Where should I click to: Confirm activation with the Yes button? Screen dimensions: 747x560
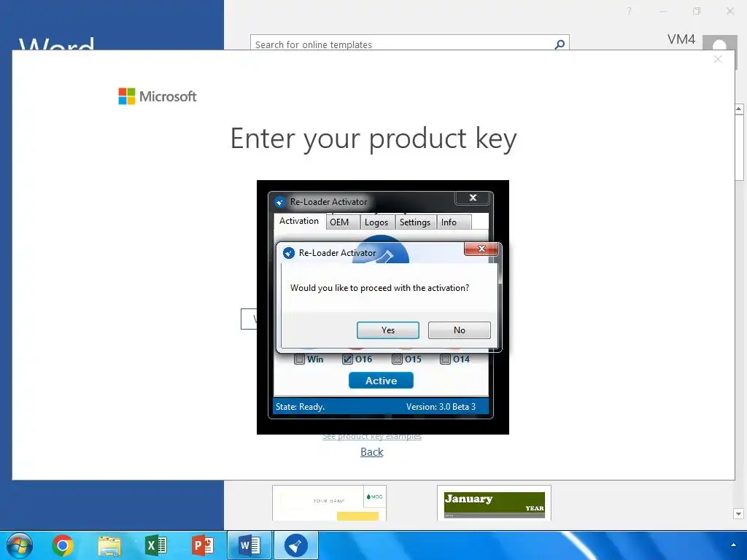click(388, 330)
